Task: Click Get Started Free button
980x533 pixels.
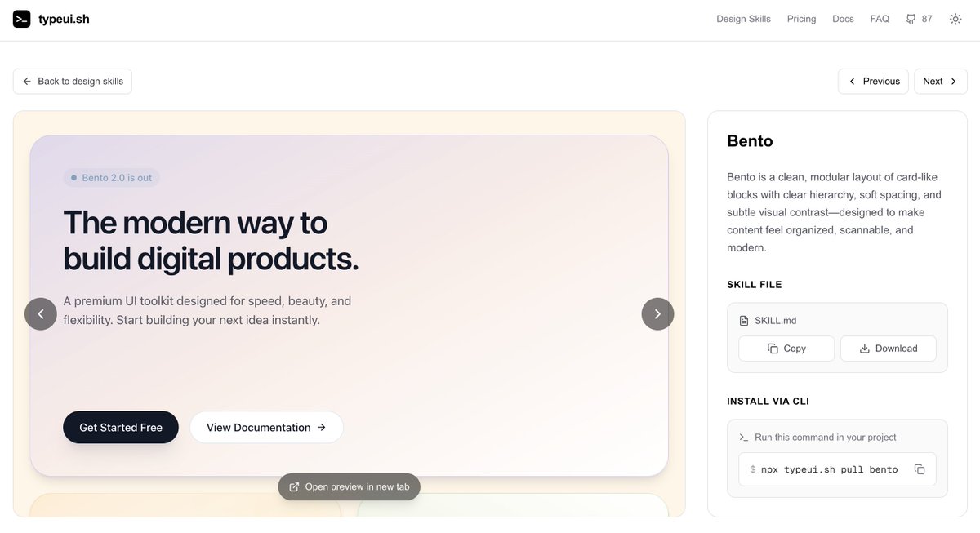Action: click(121, 428)
